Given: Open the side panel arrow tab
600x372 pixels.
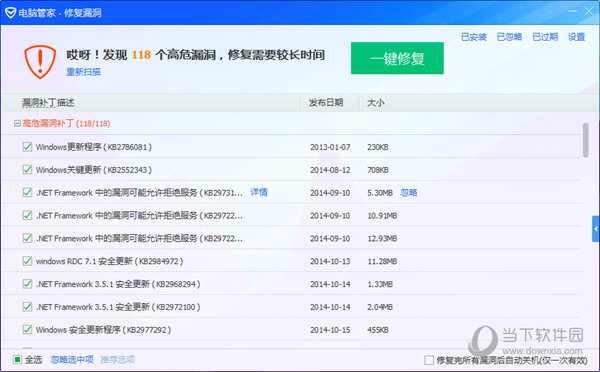Looking at the screenshot, I should pos(596,229).
